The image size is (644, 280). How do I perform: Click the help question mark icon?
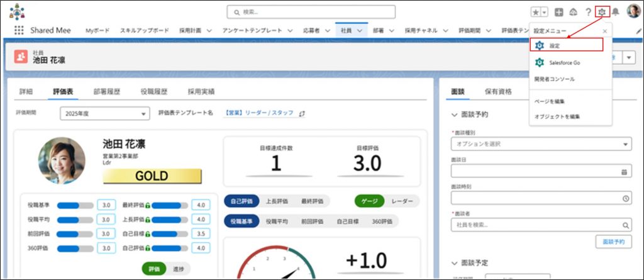(588, 12)
